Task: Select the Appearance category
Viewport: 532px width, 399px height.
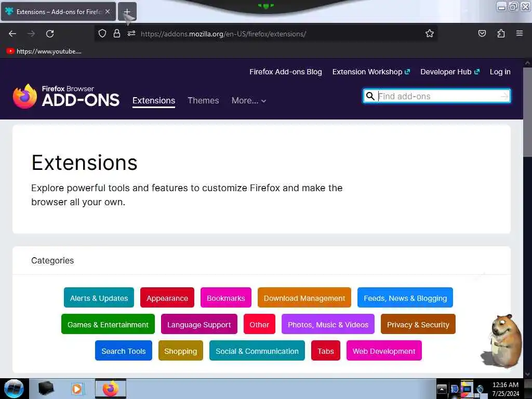Action: pyautogui.click(x=167, y=298)
